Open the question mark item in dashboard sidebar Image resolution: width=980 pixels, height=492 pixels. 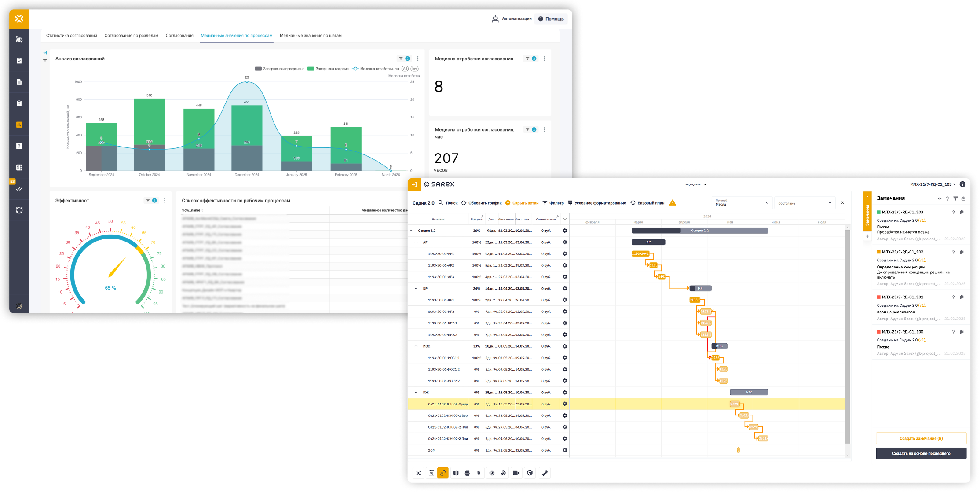click(x=19, y=146)
